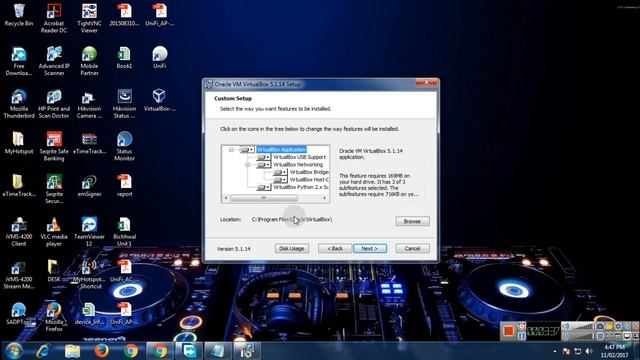The image size is (640, 360).
Task: Open Firefox from the taskbar
Action: point(102,351)
